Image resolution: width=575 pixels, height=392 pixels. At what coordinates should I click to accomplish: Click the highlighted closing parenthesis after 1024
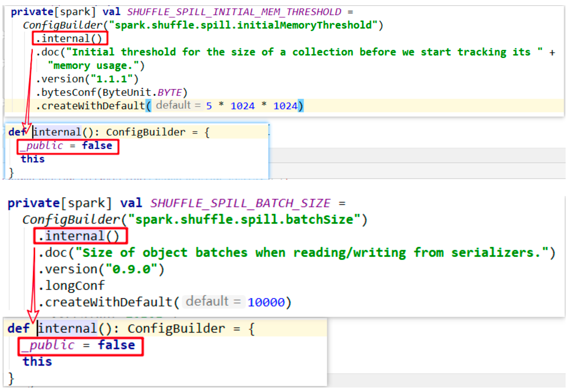(x=300, y=106)
